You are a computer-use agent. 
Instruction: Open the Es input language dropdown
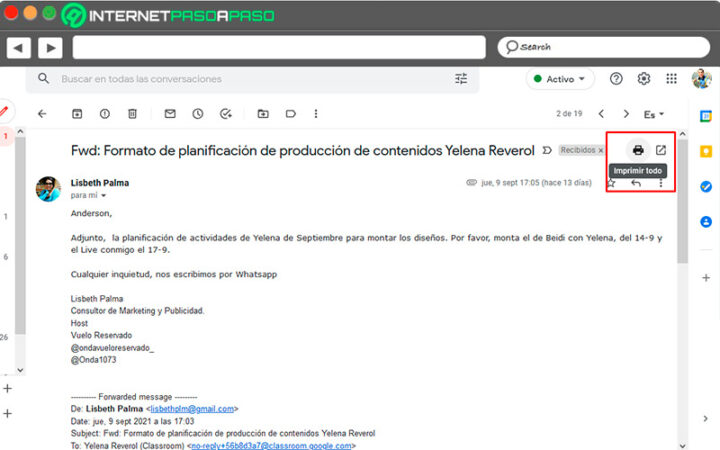click(654, 114)
